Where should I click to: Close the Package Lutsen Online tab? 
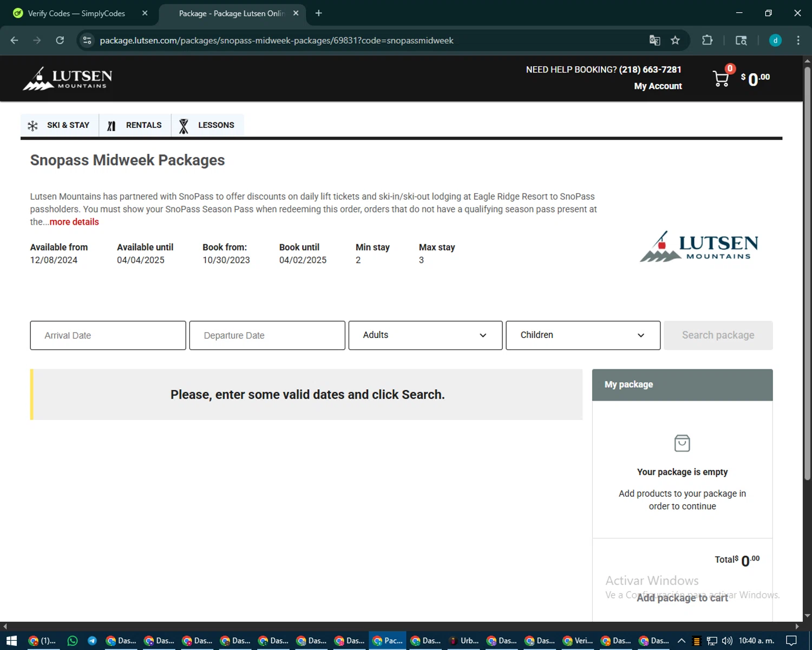coord(296,13)
